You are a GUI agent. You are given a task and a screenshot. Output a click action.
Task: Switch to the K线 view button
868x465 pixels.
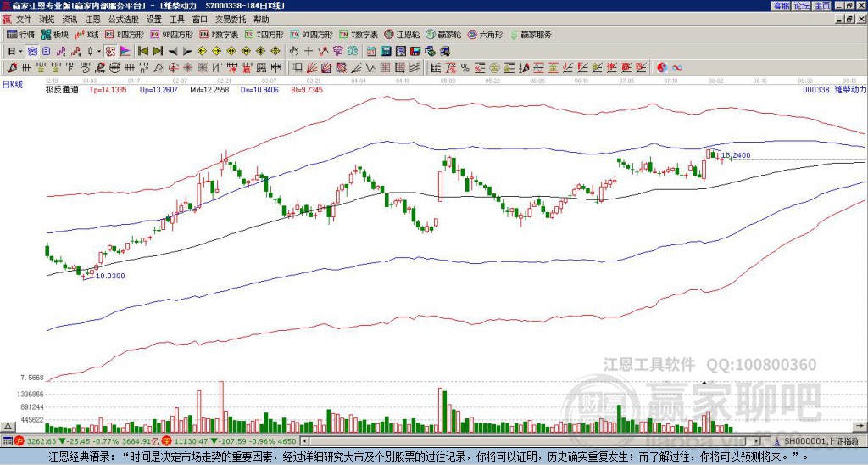point(87,35)
